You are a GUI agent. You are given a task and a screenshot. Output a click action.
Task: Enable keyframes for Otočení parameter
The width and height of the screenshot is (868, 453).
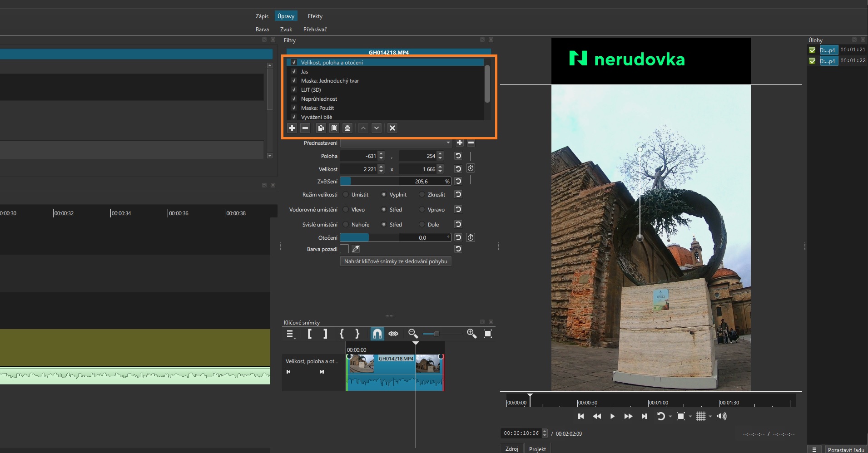(471, 237)
